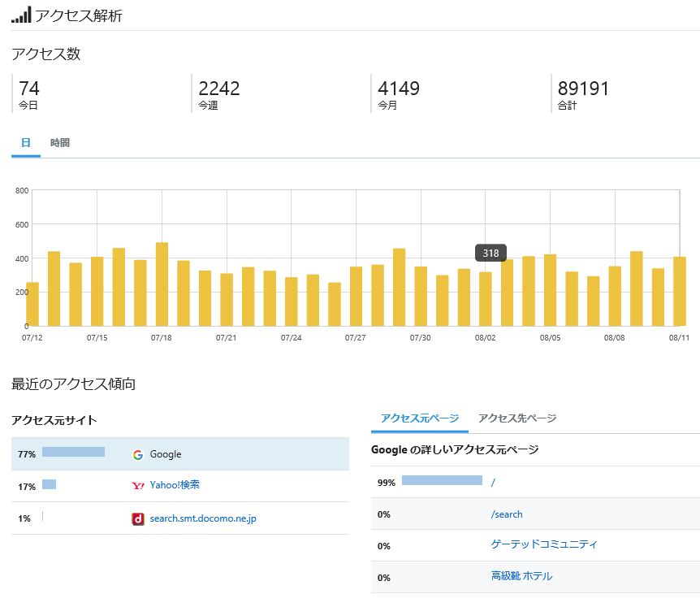Click the 07/15 x-axis date label
The height and width of the screenshot is (607, 700).
coord(97,338)
